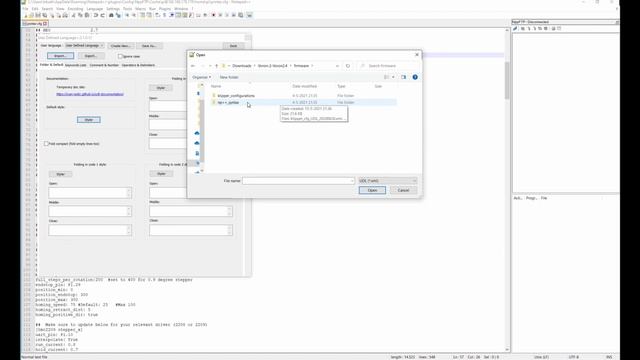Image resolution: width=640 pixels, height=360 pixels.
Task: Click the Paste toolbar icon
Action: [x=87, y=15]
